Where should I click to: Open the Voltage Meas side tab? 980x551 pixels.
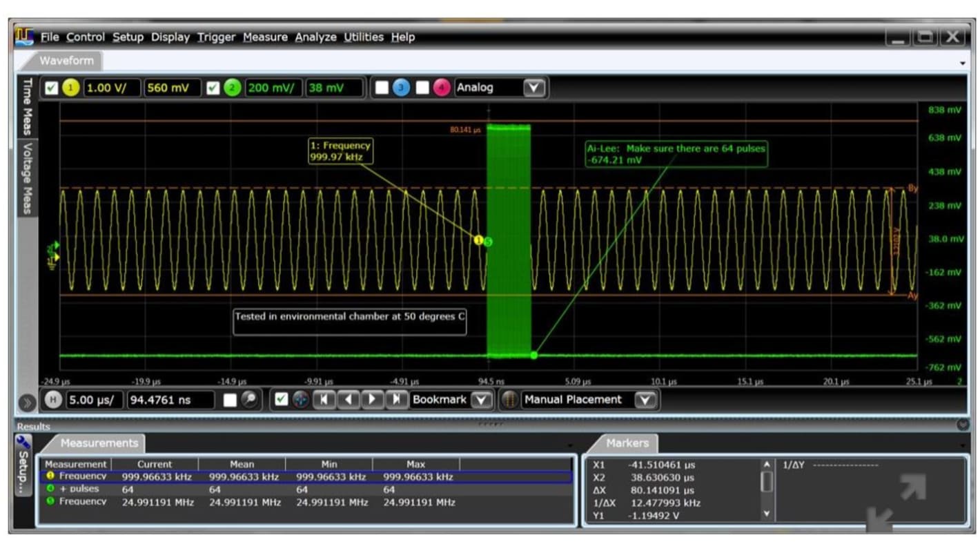pos(28,177)
